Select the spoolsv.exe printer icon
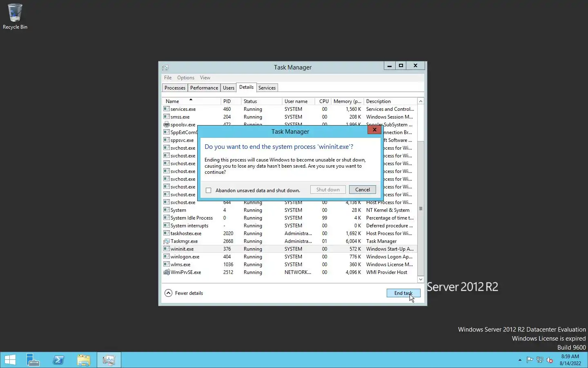 pyautogui.click(x=167, y=125)
